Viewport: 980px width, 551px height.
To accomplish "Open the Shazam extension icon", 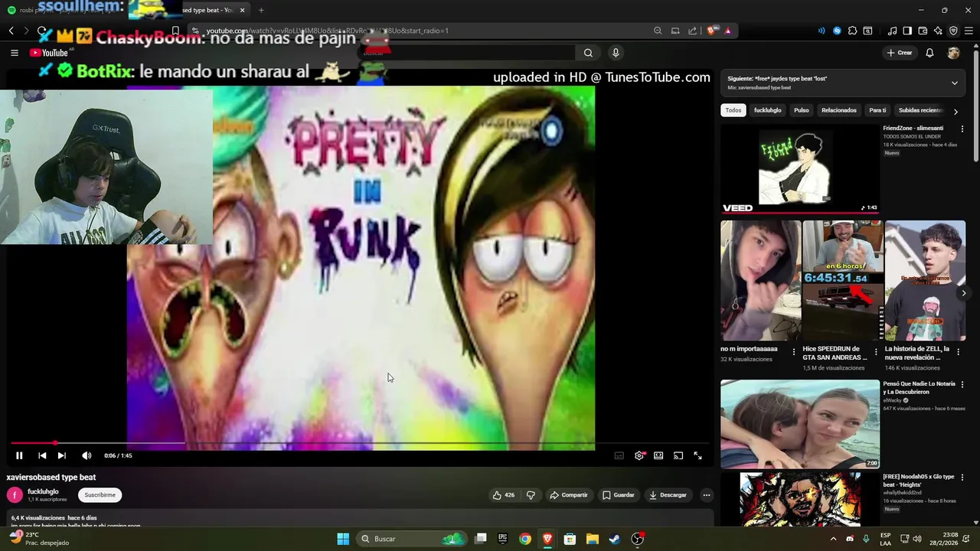I will coord(837,31).
